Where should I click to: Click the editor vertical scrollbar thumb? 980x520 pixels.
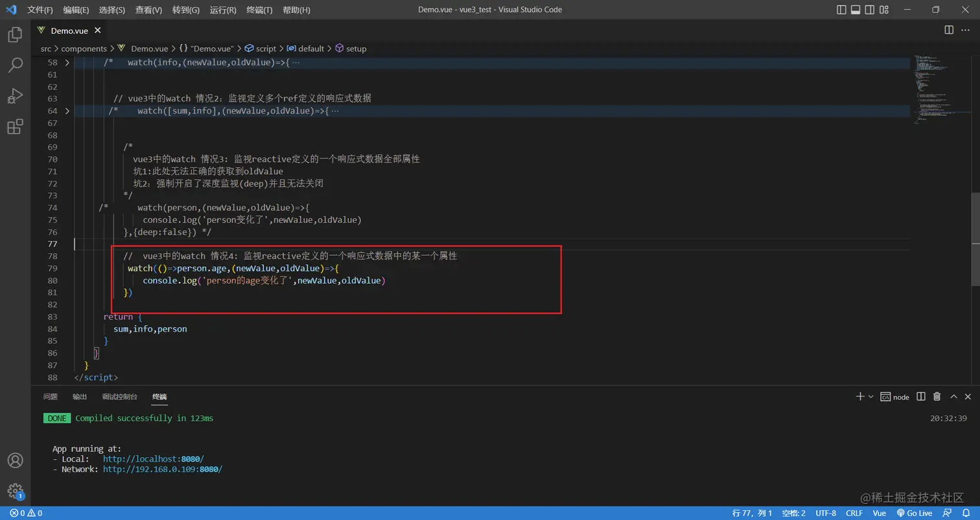coord(975,240)
